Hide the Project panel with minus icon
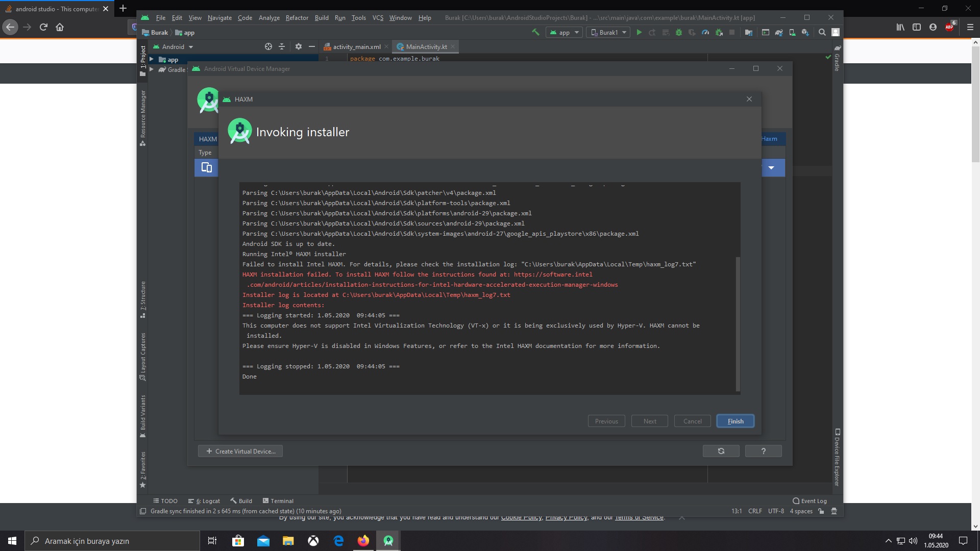980x551 pixels. 312,46
